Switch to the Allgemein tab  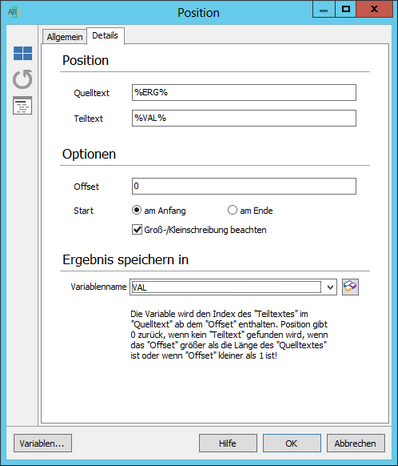click(x=64, y=37)
